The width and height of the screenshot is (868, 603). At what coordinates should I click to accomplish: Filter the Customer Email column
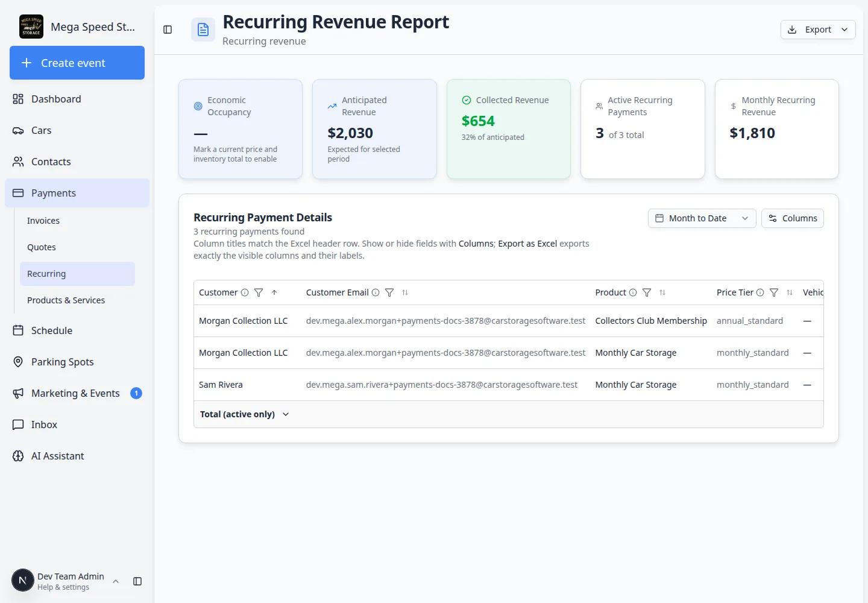pos(389,292)
